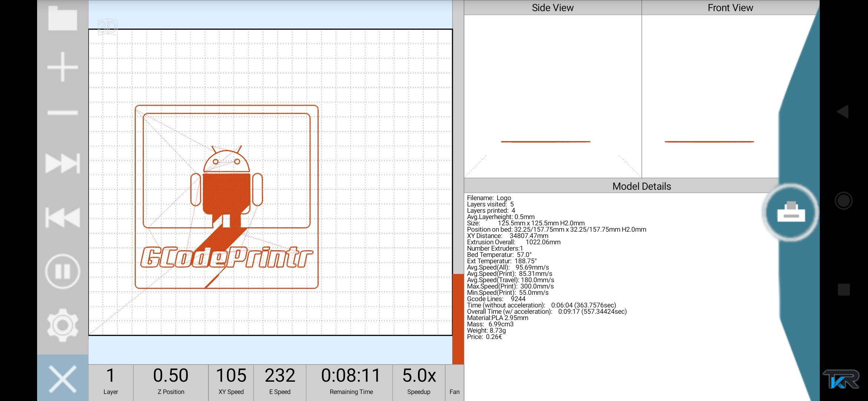The height and width of the screenshot is (401, 868).
Task: Click the 'Min.Speed(Print): 55.0mm/s' line
Action: pos(508,293)
